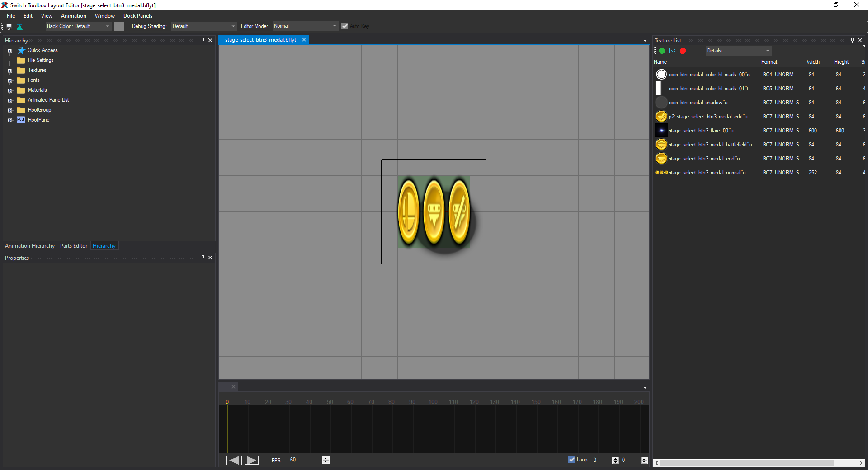This screenshot has width=868, height=470.
Task: Open the View menu
Action: click(x=47, y=16)
